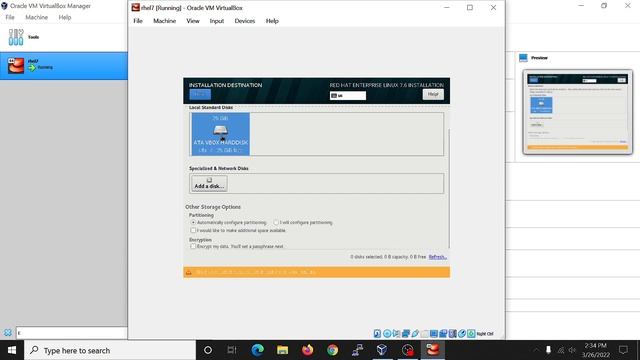
Task: Click the Done button in the installer header
Action: [200, 94]
